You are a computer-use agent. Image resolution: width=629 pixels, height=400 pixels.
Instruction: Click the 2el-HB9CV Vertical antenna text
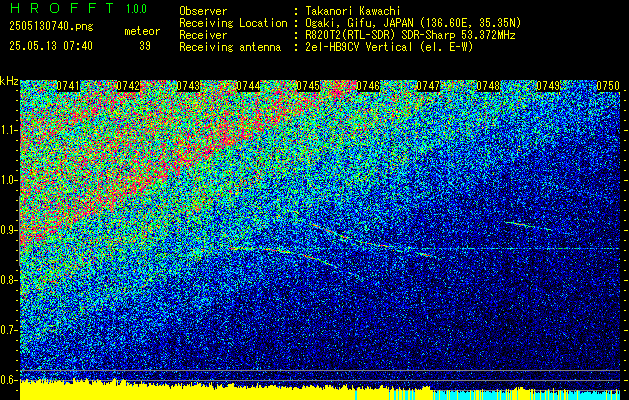click(x=389, y=47)
